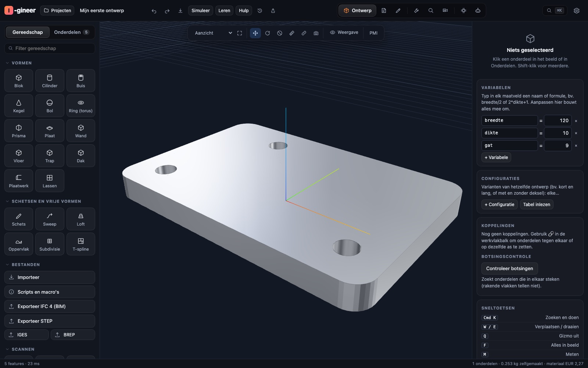This screenshot has height=368, width=588.
Task: Insert a Ring (torus) shape
Action: click(x=80, y=106)
